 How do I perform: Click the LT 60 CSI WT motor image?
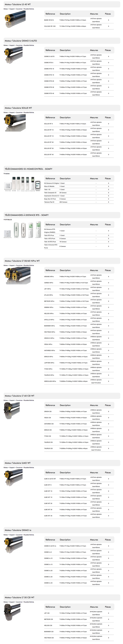[x=12, y=410]
